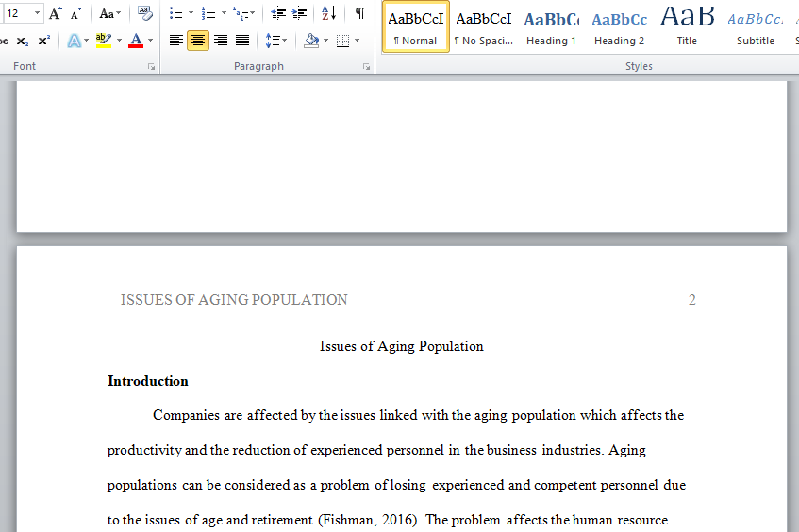Image resolution: width=799 pixels, height=532 pixels.
Task: Expand bullet library dropdown arrow
Action: (x=191, y=13)
